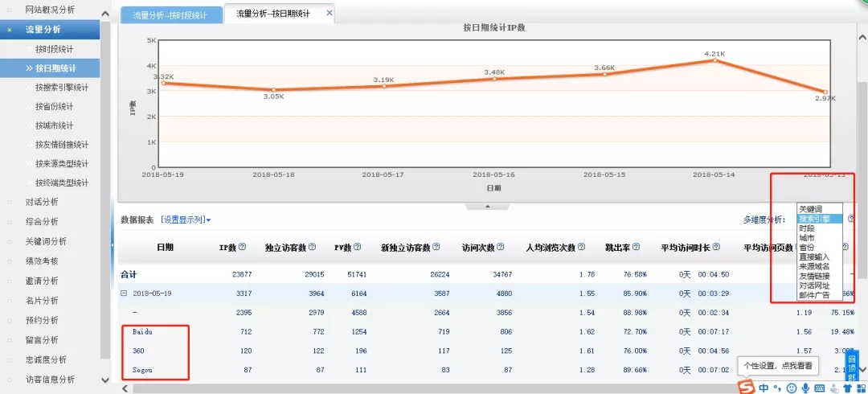Open 按省份统计 in the sidebar
The height and width of the screenshot is (394, 868).
tap(55, 106)
